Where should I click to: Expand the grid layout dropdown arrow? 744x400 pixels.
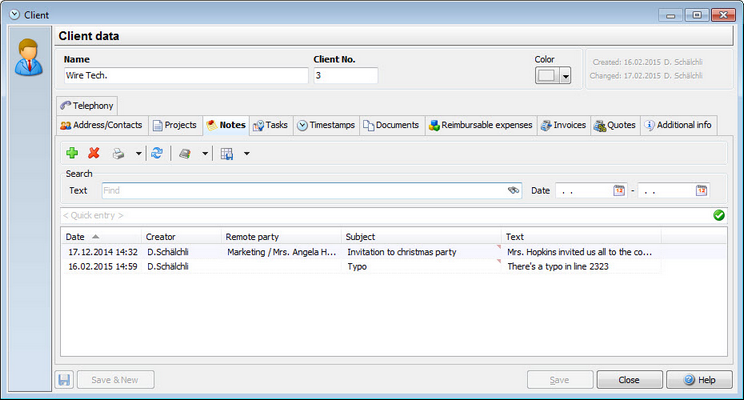coord(247,153)
